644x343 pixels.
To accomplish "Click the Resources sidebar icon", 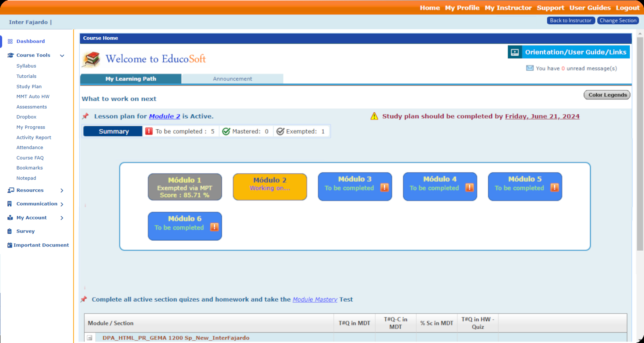I will pyautogui.click(x=10, y=190).
